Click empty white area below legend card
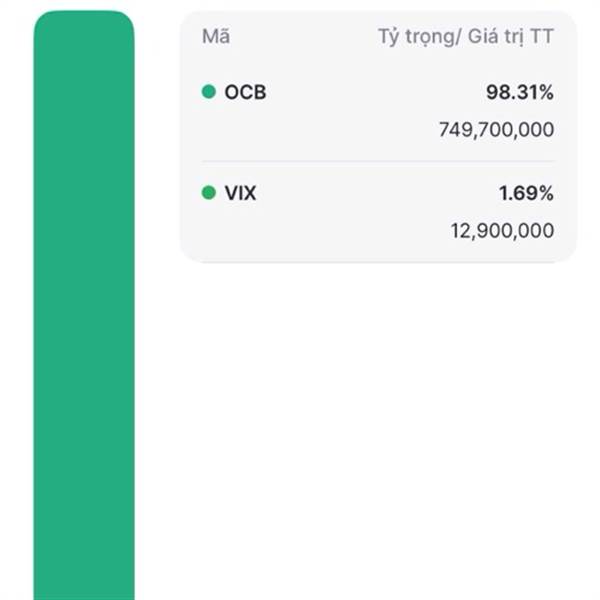This screenshot has width=600, height=600. [367, 421]
